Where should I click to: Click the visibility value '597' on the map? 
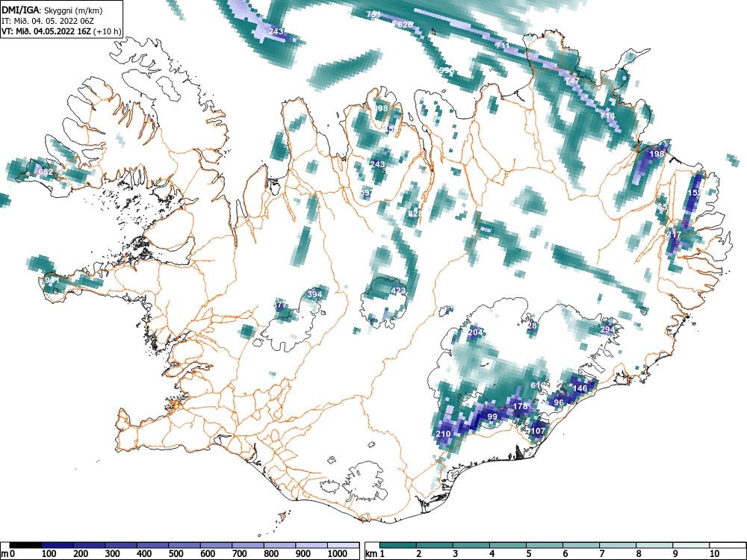point(366,193)
